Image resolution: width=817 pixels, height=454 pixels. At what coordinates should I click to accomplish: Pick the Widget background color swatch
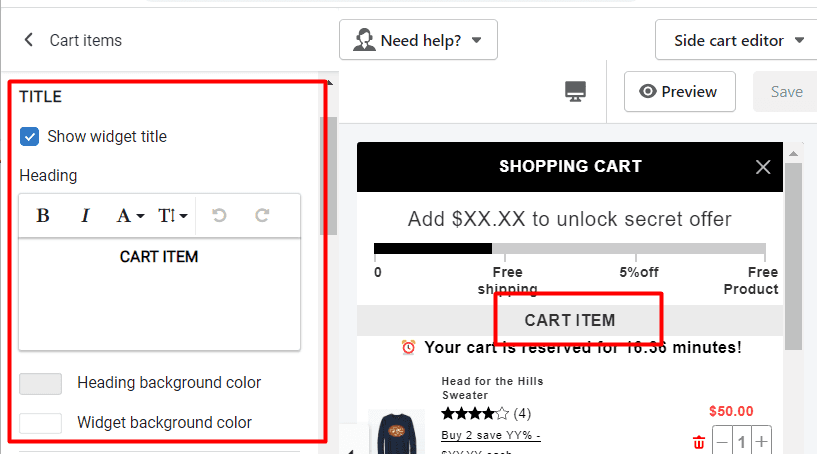tap(41, 423)
